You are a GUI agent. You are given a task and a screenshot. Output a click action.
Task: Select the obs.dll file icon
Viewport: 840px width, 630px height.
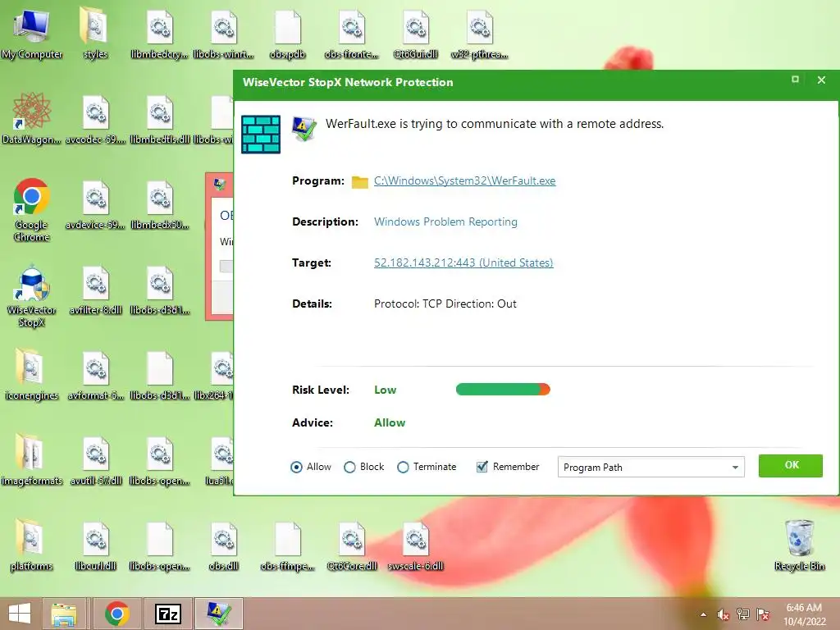[224, 545]
